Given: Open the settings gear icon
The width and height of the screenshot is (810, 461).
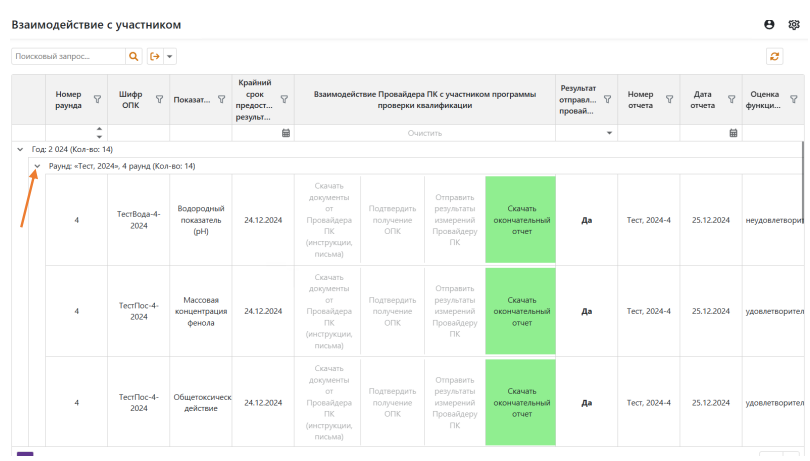Looking at the screenshot, I should tap(794, 24).
